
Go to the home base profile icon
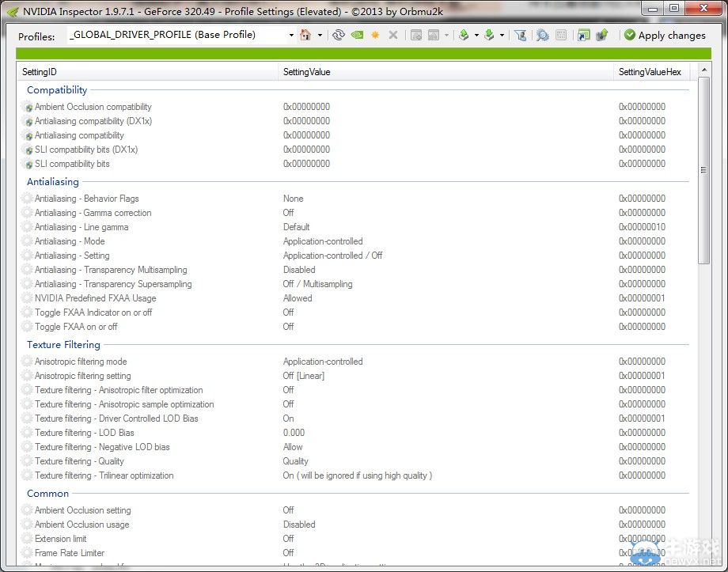[305, 35]
